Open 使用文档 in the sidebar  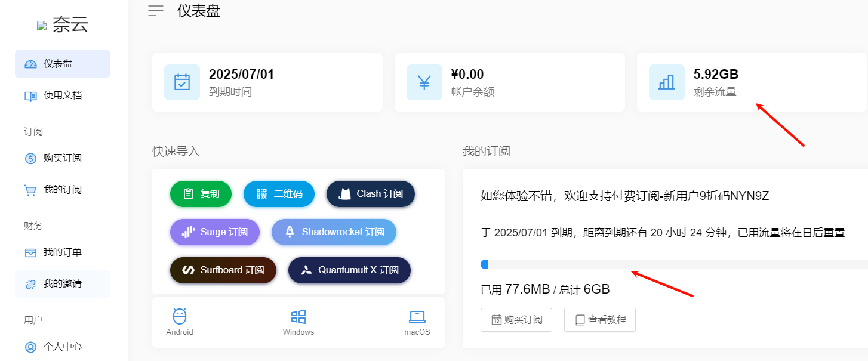63,95
